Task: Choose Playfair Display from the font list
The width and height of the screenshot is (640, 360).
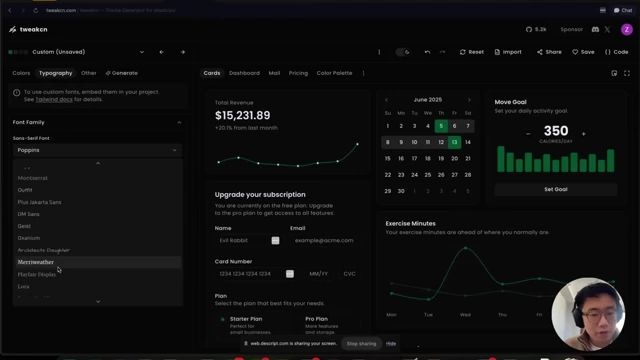Action: click(97, 274)
